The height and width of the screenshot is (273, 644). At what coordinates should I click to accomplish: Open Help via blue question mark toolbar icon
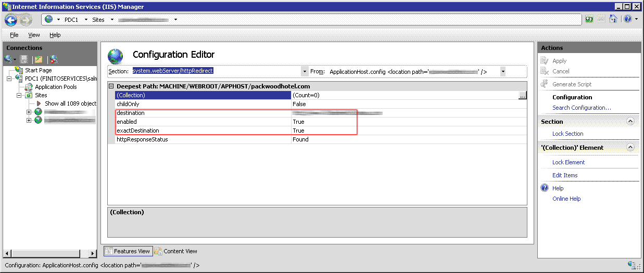pos(627,19)
